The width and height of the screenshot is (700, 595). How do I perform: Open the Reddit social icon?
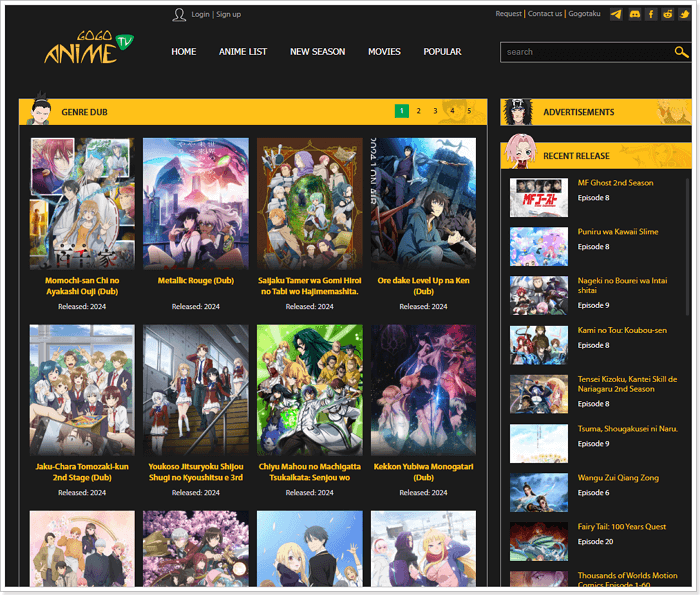point(667,14)
